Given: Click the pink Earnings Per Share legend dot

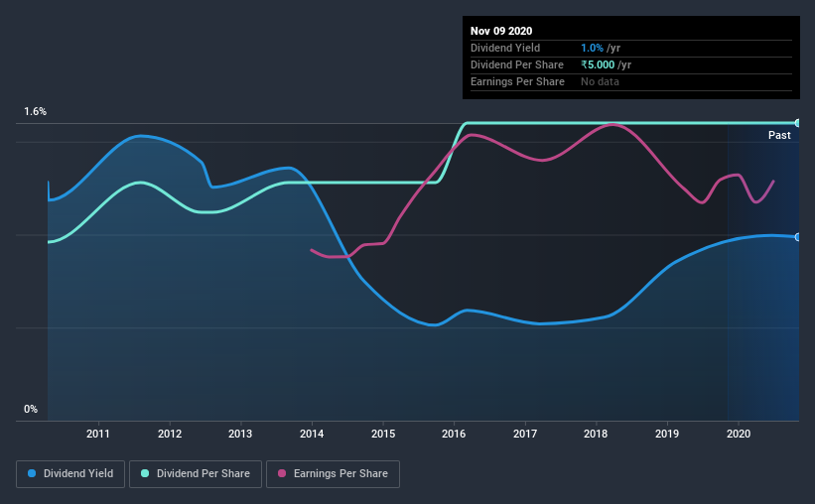Looking at the screenshot, I should (x=282, y=473).
